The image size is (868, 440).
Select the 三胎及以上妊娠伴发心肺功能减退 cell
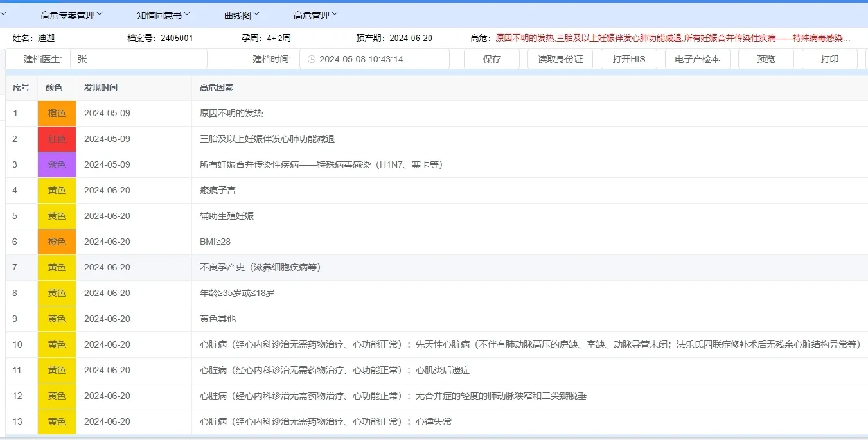coord(267,139)
